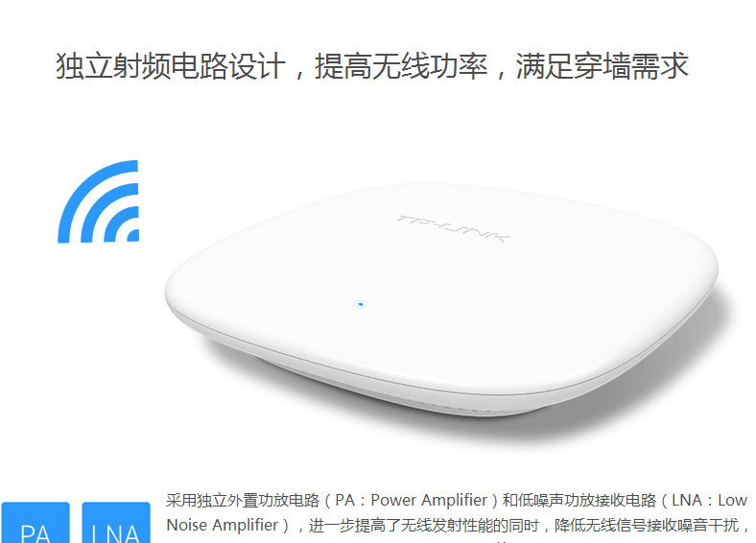Click the heading text 独立射频电路设计
Viewport: 756px width, 543px height.
tap(171, 66)
